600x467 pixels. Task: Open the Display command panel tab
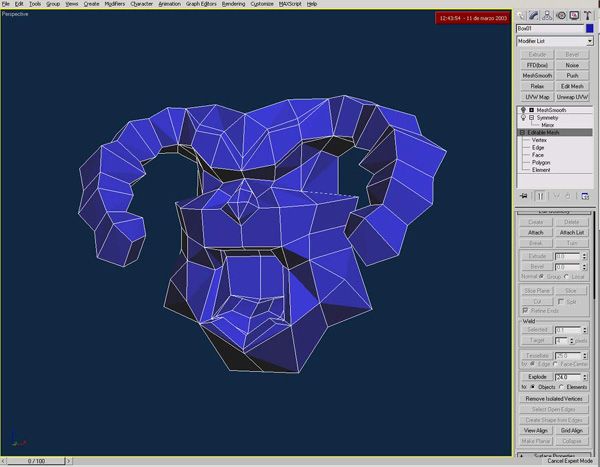[574, 15]
